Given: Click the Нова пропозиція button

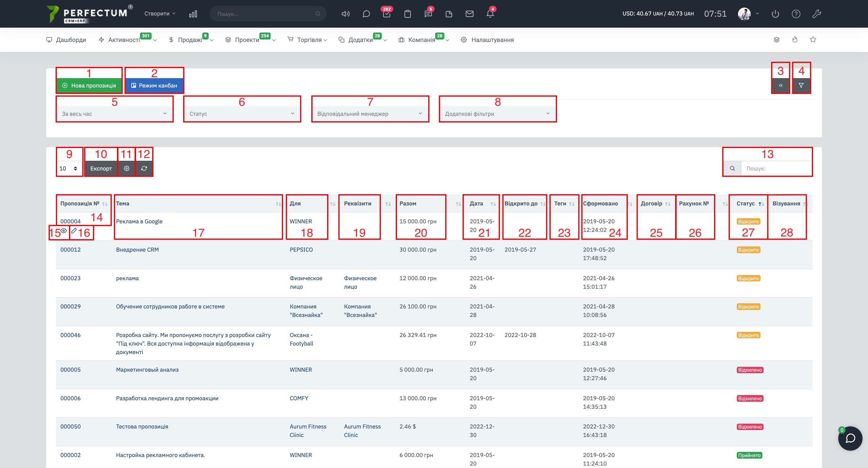Looking at the screenshot, I should pyautogui.click(x=89, y=85).
